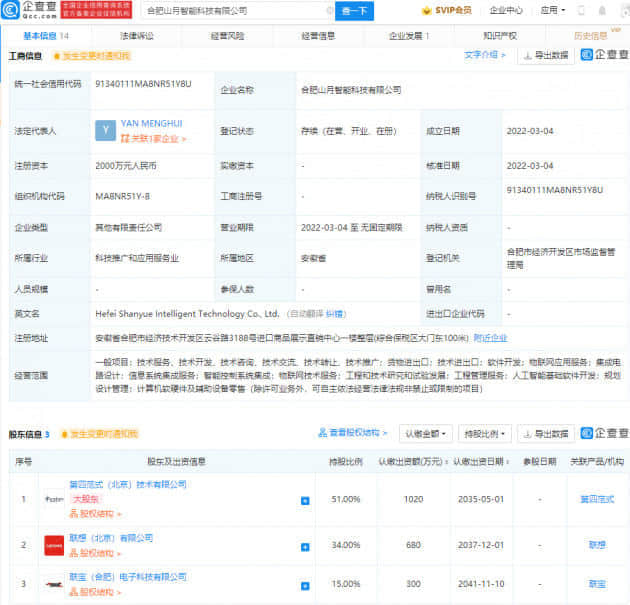This screenshot has height=605, width=630.
Task: Click change notification alert beside 工商信息
Action: 92,56
